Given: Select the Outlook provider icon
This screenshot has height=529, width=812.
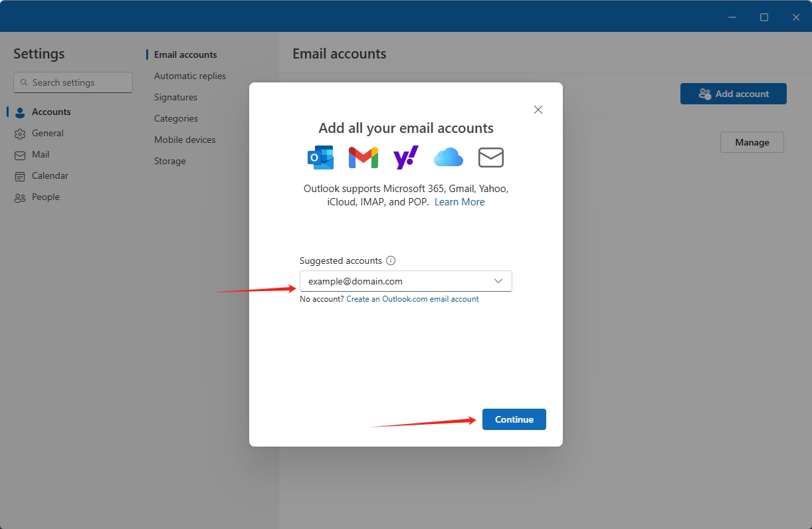Looking at the screenshot, I should [320, 157].
